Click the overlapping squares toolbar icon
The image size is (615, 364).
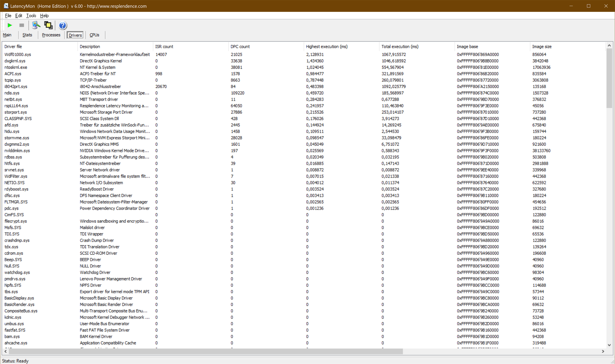(x=48, y=25)
